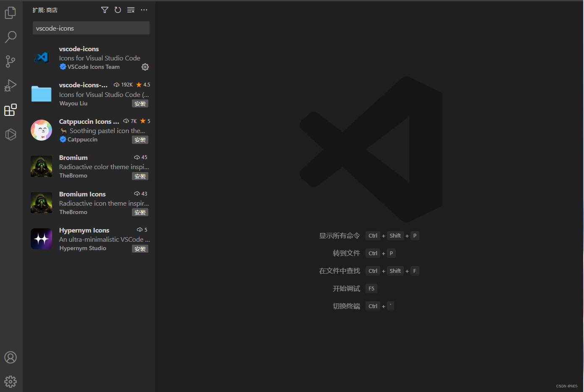Screen dimensions: 584x392
Task: Click the vscode-icons extension logo
Action: pos(42,57)
